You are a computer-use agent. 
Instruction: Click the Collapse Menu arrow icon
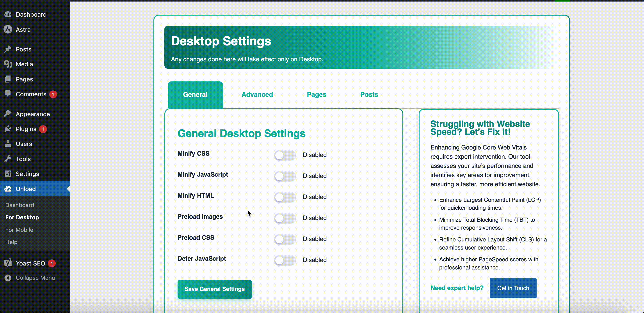point(8,278)
